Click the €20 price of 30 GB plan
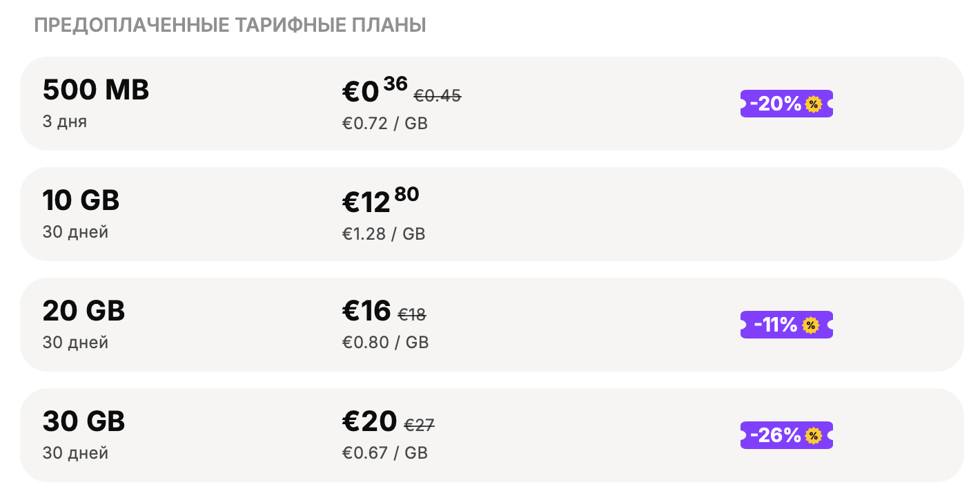Screen dimensions: 980x496 coord(369,422)
